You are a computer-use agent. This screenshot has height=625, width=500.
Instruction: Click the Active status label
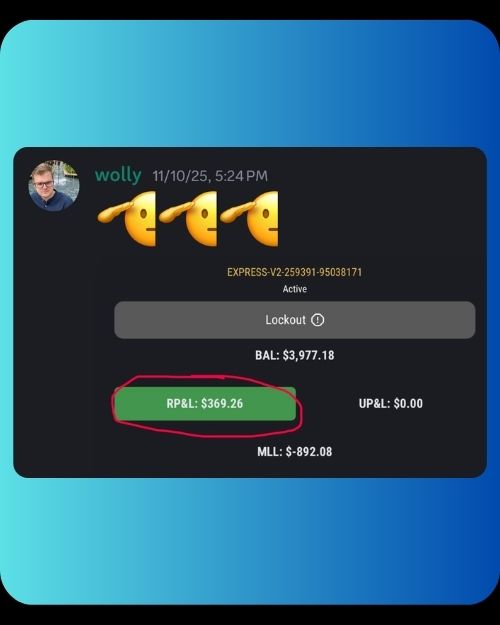tap(295, 289)
